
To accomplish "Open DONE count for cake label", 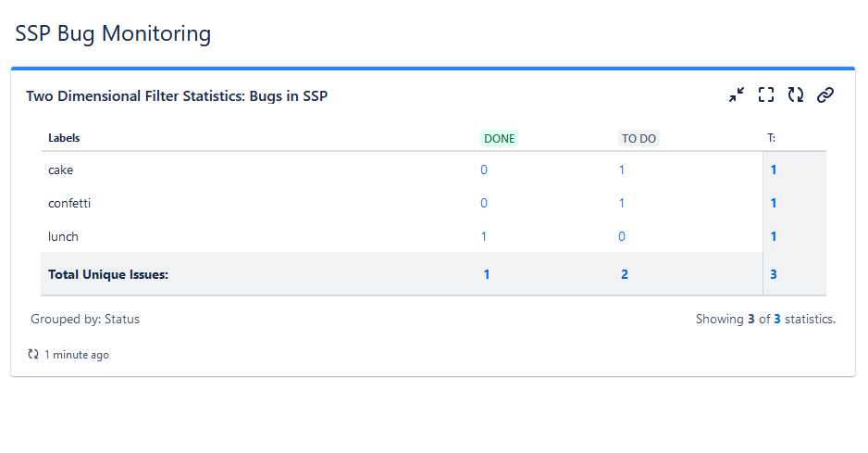I will (x=484, y=170).
